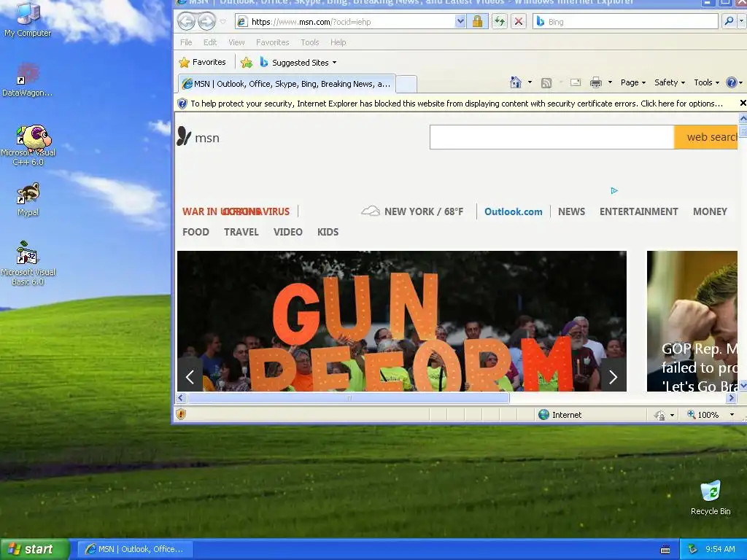
Task: Click the Protected Mode icon in status bar
Action: click(x=659, y=415)
